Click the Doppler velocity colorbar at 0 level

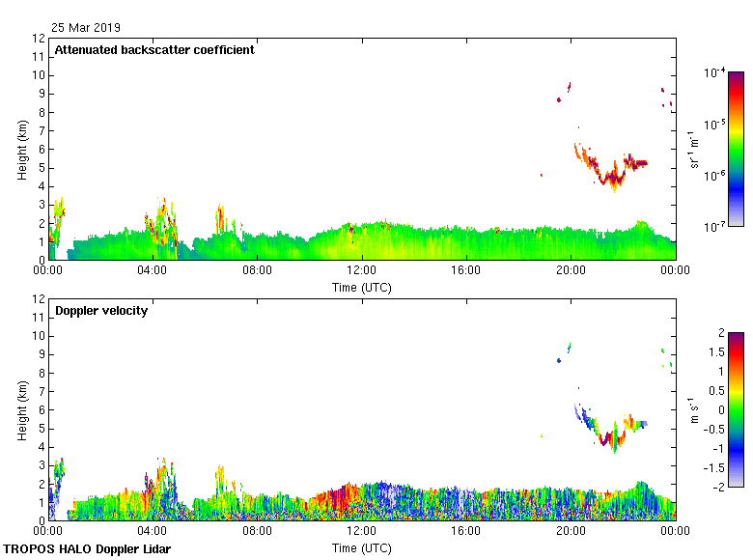(736, 409)
